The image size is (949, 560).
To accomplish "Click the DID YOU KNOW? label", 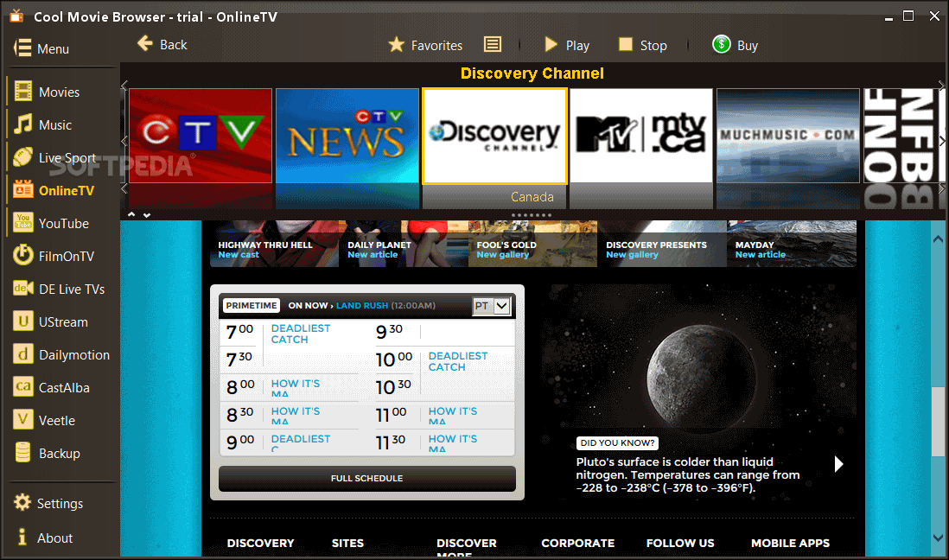I will [x=617, y=443].
